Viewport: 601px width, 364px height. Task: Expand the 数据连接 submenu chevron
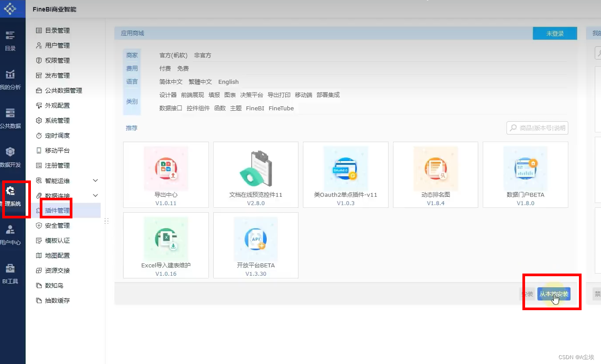tap(95, 195)
